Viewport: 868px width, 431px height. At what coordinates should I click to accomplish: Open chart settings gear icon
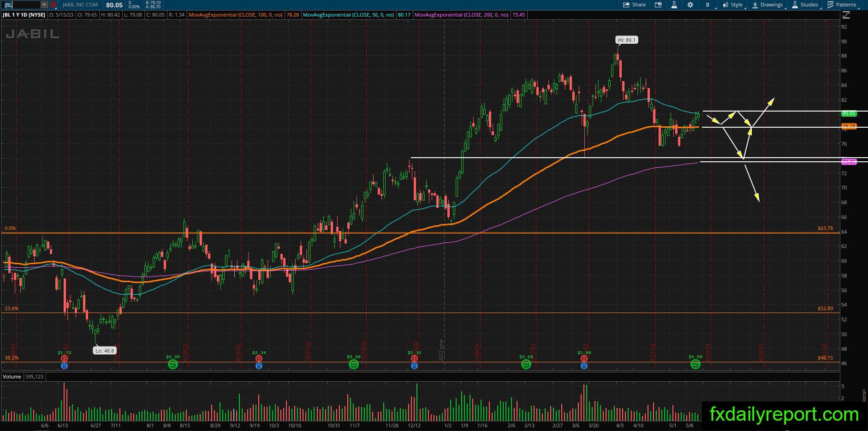click(x=690, y=5)
